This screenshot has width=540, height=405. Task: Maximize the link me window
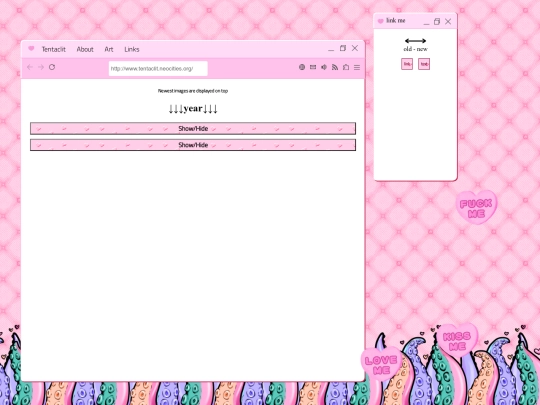coord(437,21)
